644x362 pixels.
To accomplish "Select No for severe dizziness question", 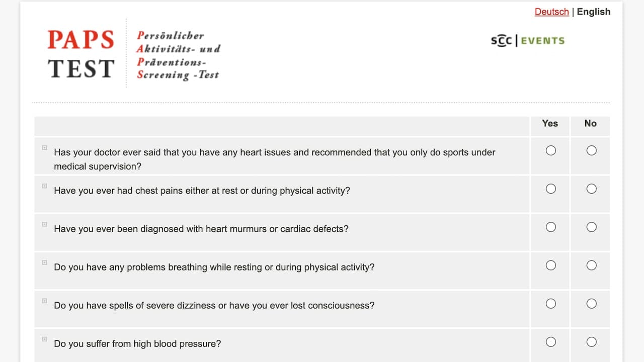I will 592,303.
